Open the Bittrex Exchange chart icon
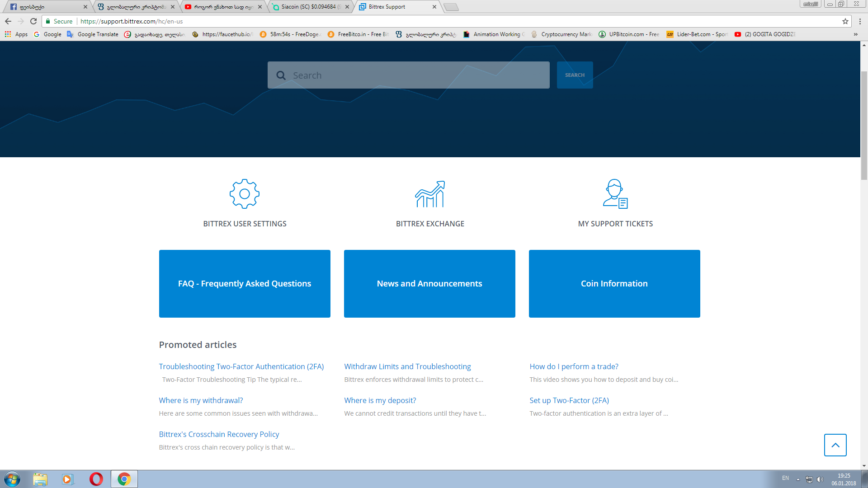Viewport: 868px width, 488px height. pyautogui.click(x=430, y=194)
